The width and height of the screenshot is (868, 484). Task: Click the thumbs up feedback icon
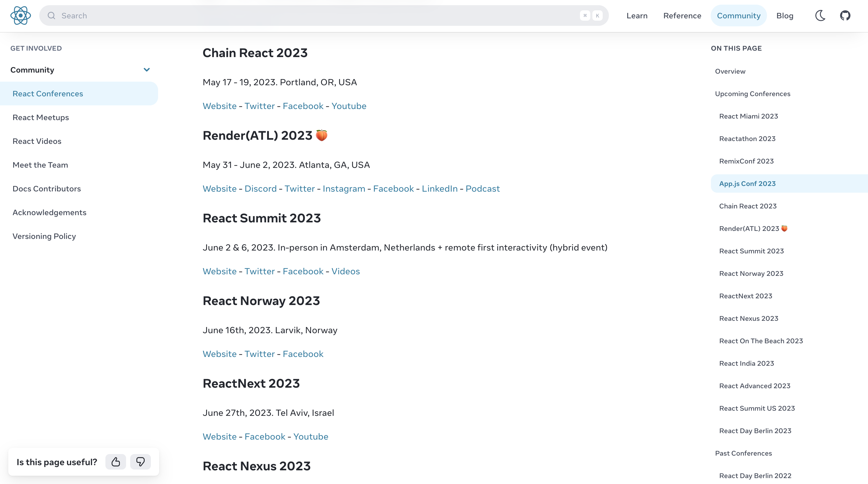pos(115,462)
